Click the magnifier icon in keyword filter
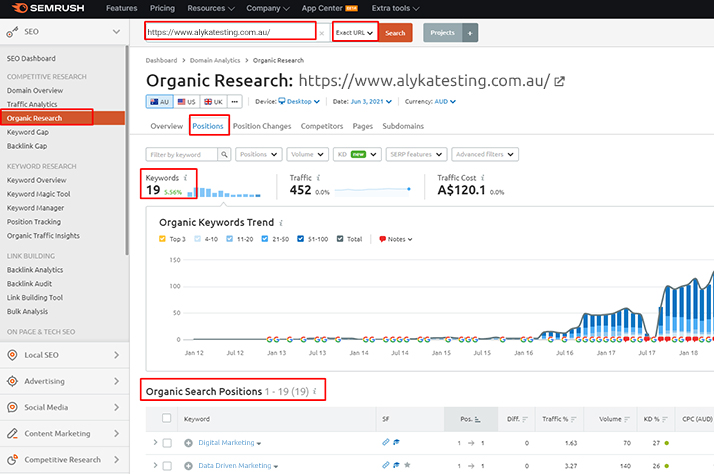Image resolution: width=714 pixels, height=474 pixels. pyautogui.click(x=224, y=154)
